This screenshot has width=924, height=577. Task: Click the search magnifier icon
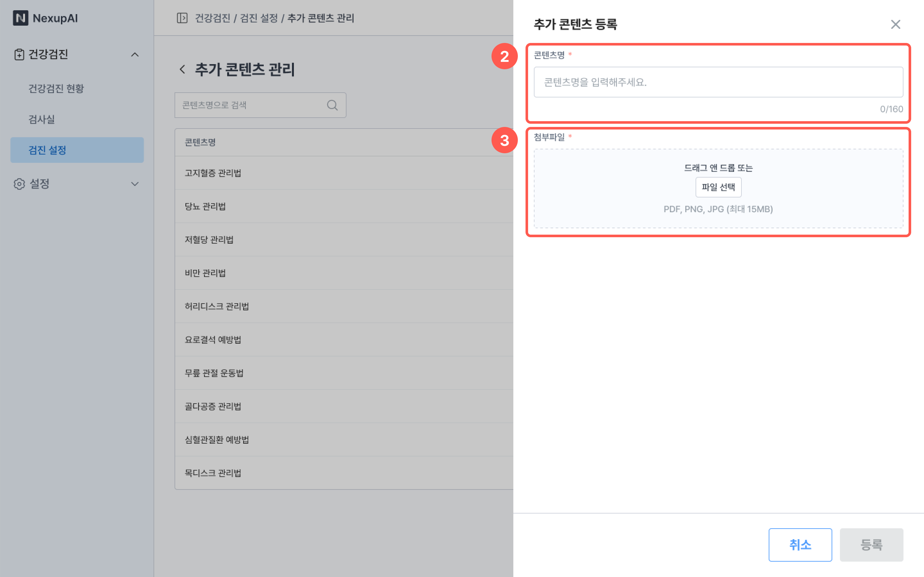click(332, 105)
